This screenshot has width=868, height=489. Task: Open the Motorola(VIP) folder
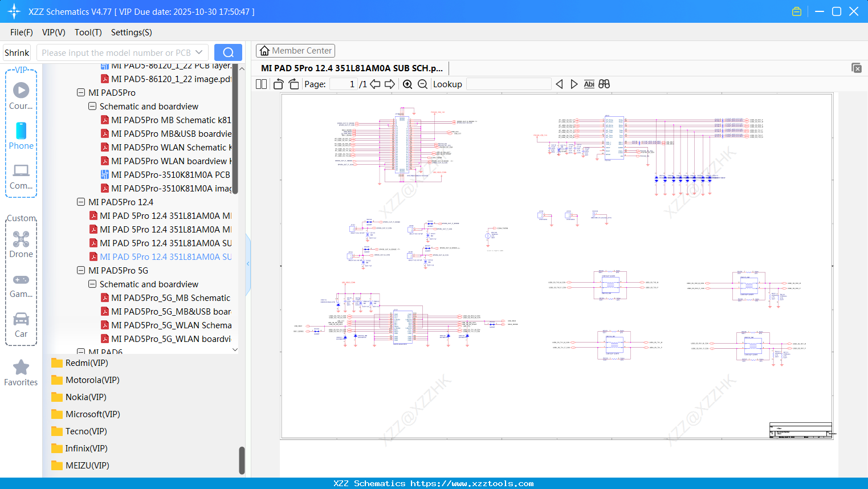pyautogui.click(x=92, y=380)
